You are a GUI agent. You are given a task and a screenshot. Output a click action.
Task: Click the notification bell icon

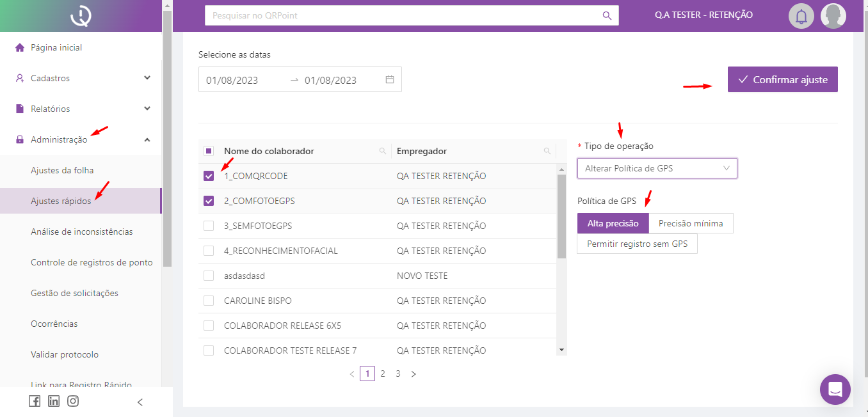click(801, 16)
